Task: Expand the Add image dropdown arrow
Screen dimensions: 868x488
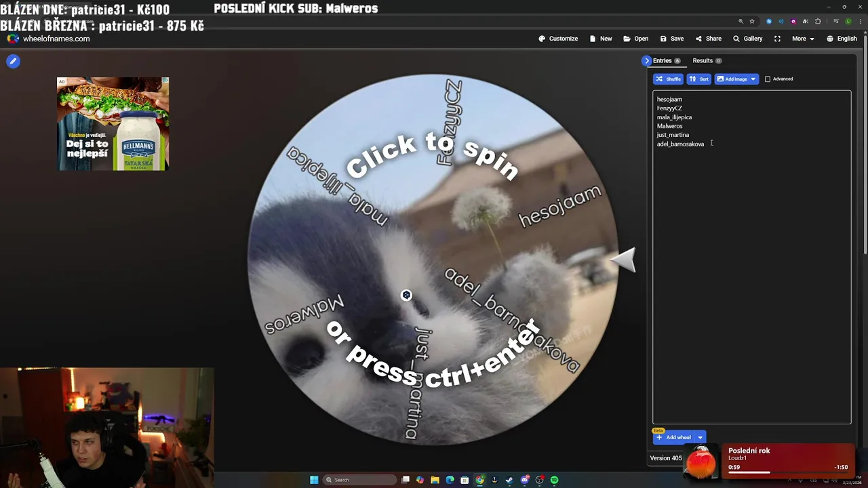Action: coord(753,79)
